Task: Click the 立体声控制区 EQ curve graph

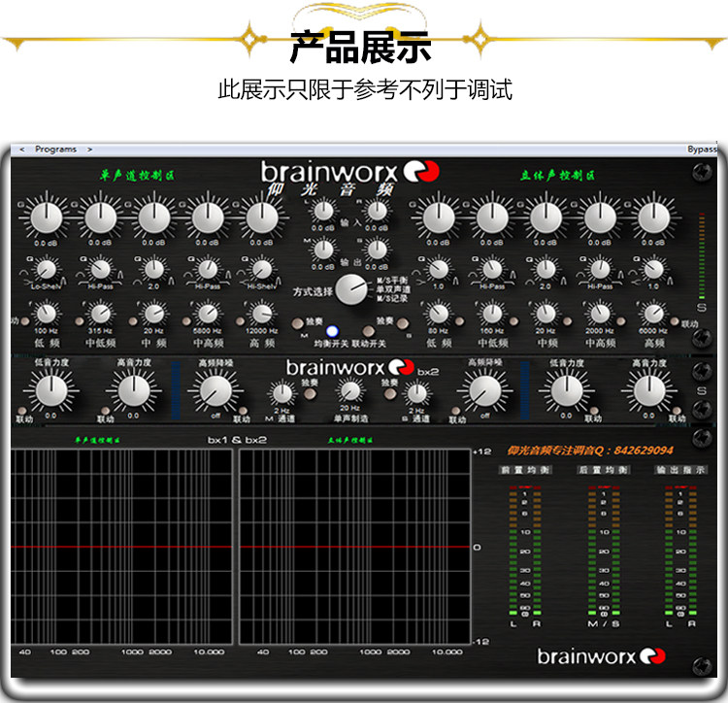Action: pos(354,547)
